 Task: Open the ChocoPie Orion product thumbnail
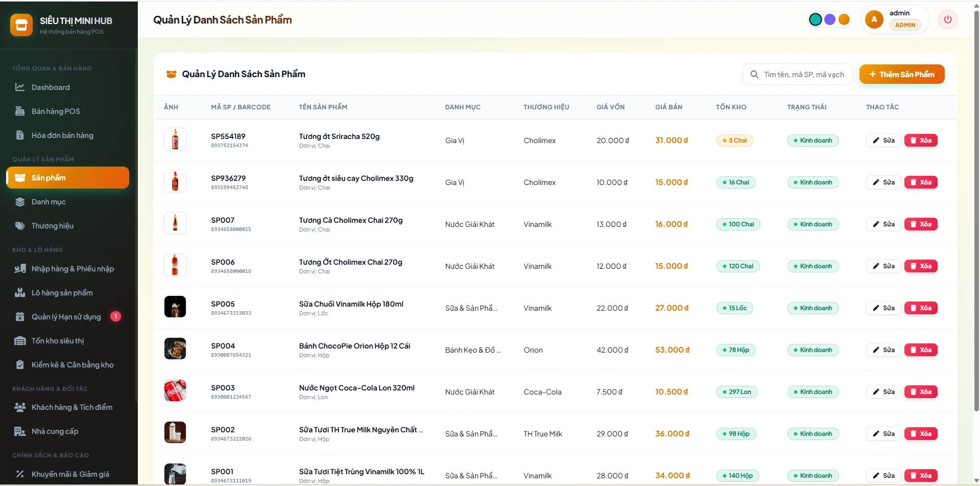tap(175, 349)
